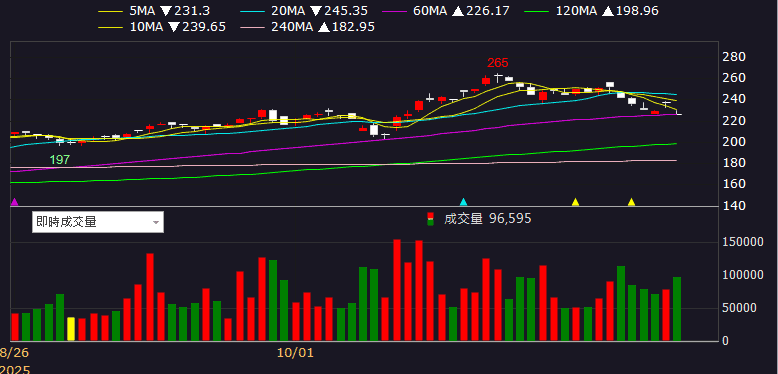This screenshot has height=374, width=778.
Task: Open the 即時成交量 indicator dropdown
Action: [98, 222]
